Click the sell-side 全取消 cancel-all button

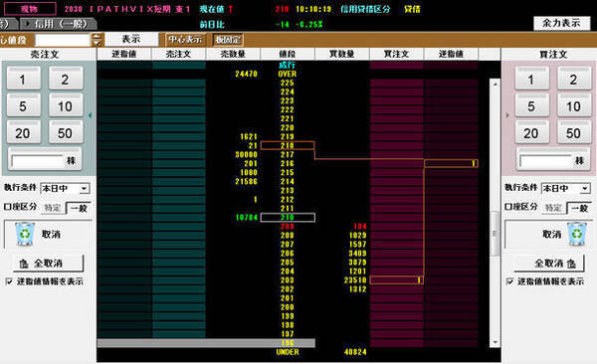(x=48, y=264)
